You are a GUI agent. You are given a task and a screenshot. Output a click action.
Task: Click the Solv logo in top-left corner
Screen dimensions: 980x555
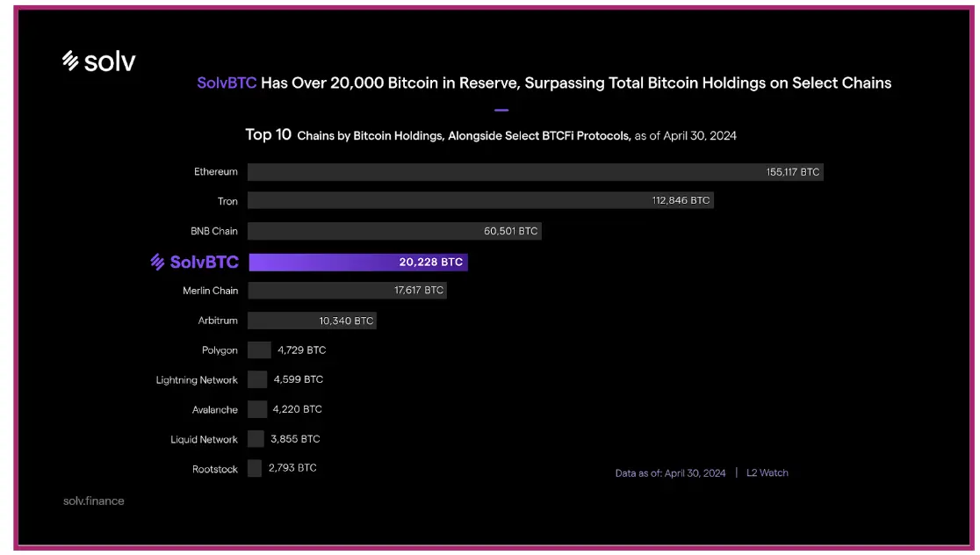click(x=98, y=61)
